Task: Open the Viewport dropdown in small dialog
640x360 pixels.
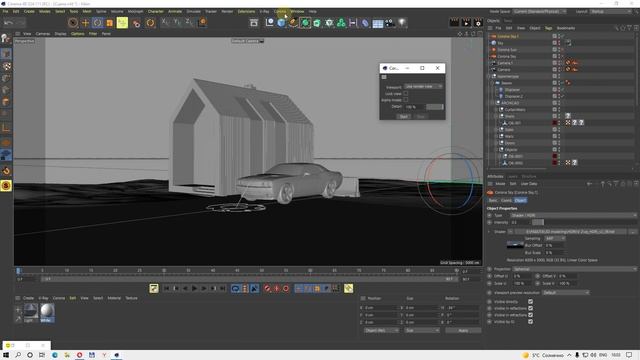Action: coord(424,87)
